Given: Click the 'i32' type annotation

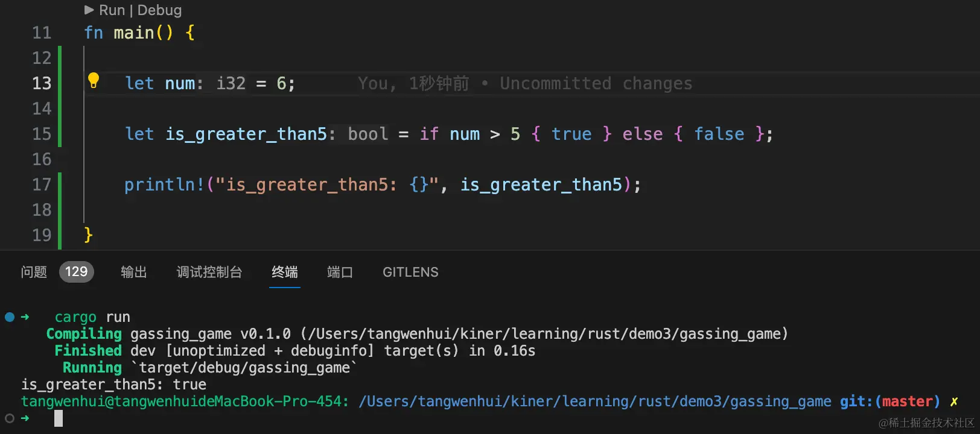Looking at the screenshot, I should point(231,83).
